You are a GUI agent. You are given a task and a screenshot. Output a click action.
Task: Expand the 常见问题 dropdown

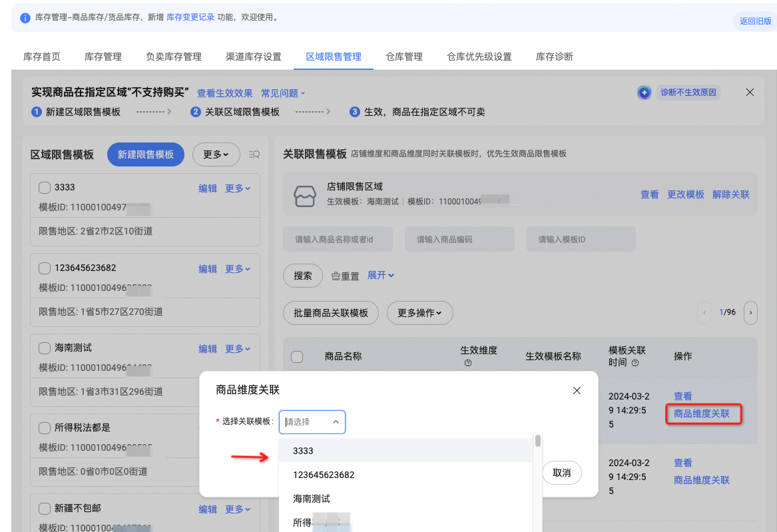coord(283,93)
